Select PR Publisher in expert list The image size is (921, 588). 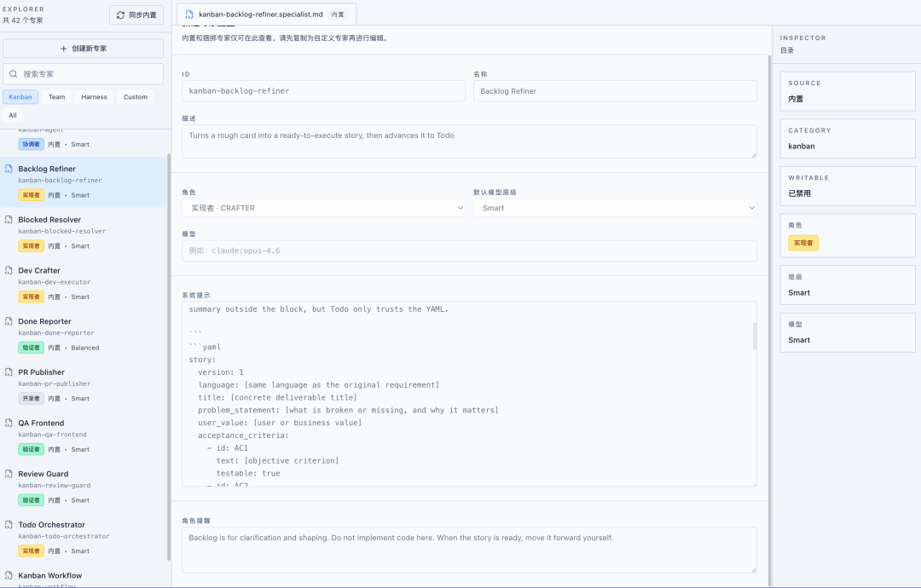coord(84,385)
